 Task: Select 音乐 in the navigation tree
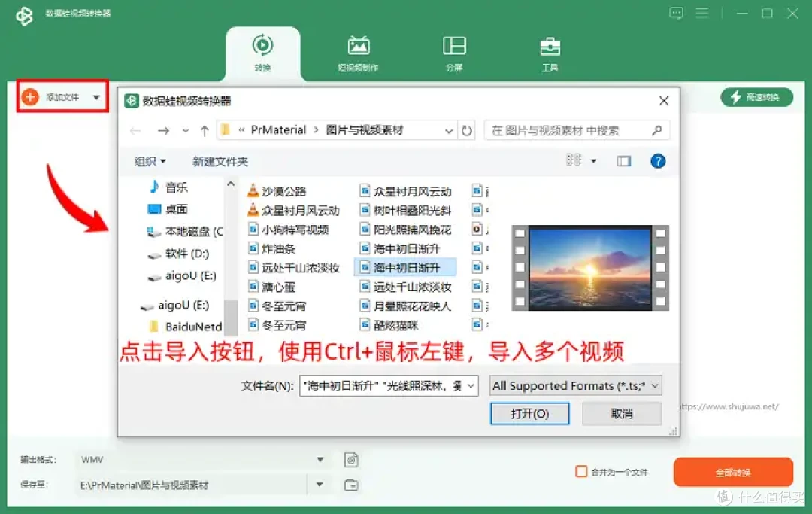point(169,187)
